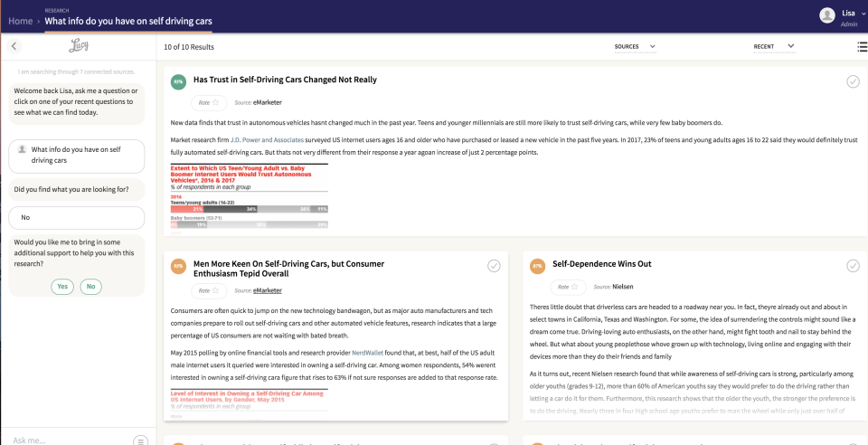Click score badge on Has Trust article

(178, 82)
